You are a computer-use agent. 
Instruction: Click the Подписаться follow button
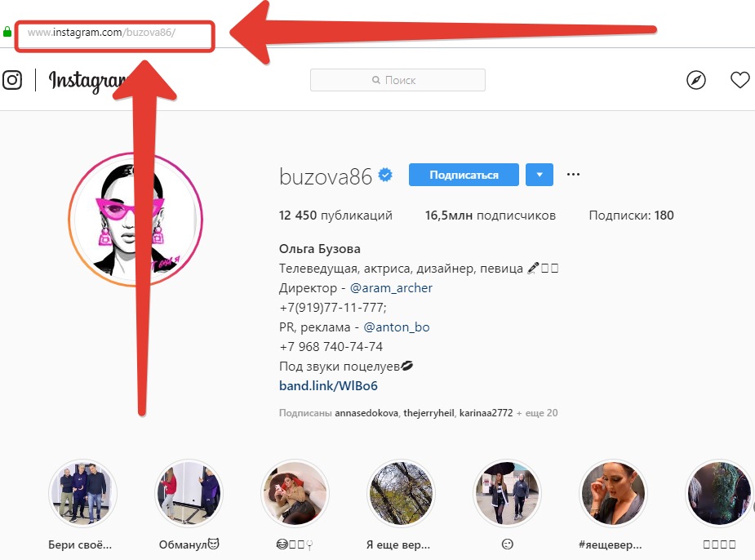pos(464,175)
